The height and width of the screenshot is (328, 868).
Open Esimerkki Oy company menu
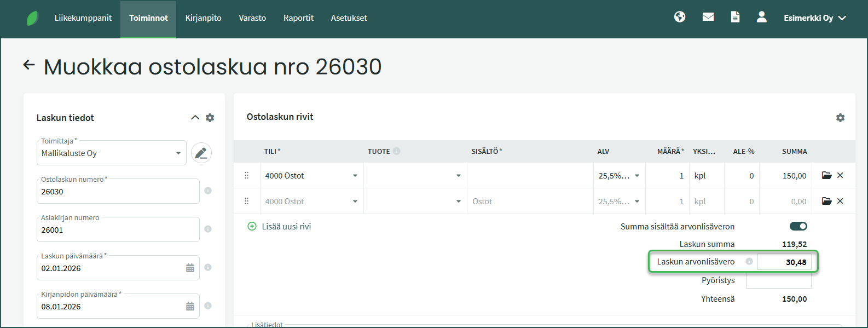tap(814, 18)
